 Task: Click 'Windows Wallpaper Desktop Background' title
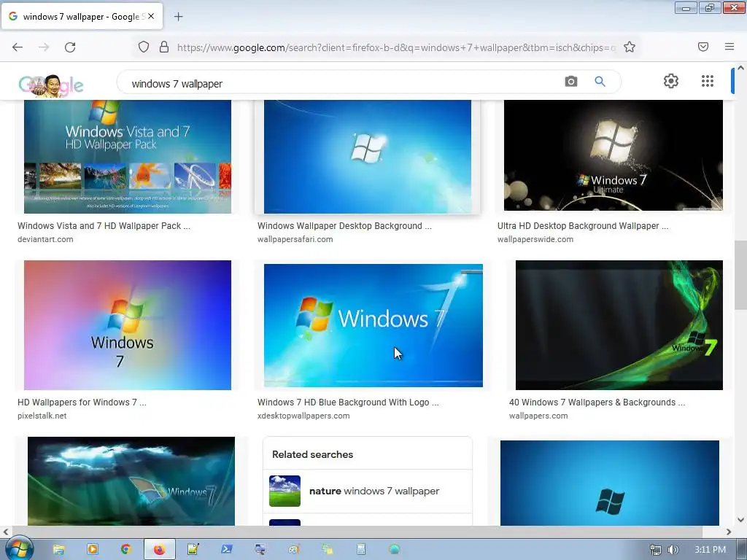344,226
